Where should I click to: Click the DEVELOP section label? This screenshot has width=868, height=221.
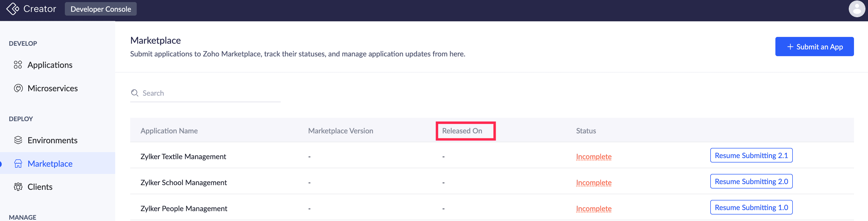click(23, 44)
